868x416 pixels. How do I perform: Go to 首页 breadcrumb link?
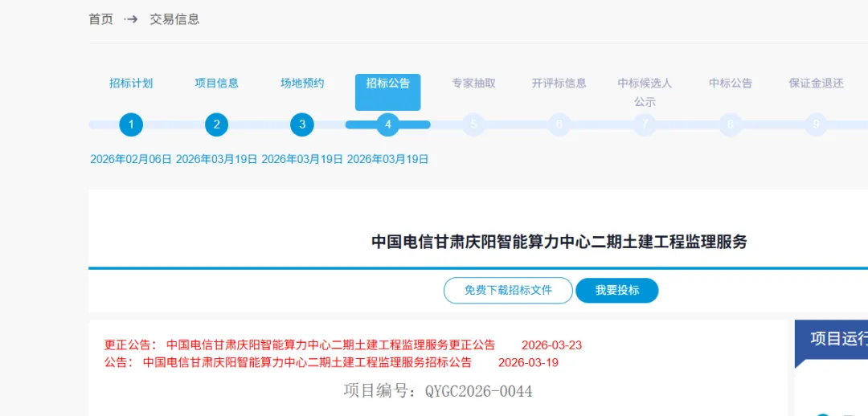100,19
